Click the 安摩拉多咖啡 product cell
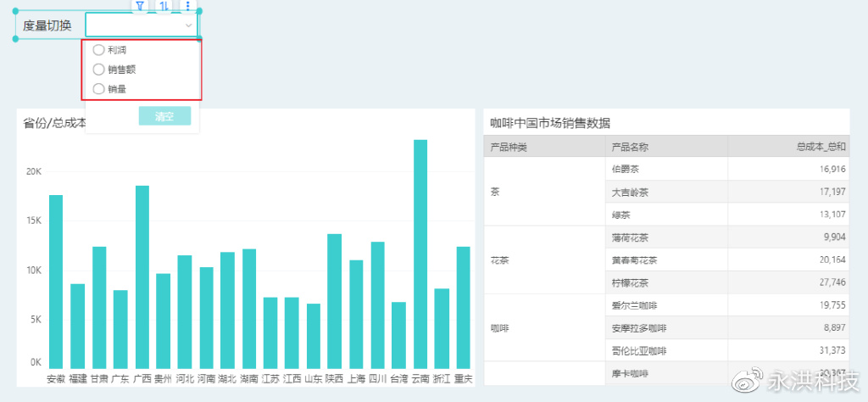Viewport: 868px width, 402px height. [666, 328]
